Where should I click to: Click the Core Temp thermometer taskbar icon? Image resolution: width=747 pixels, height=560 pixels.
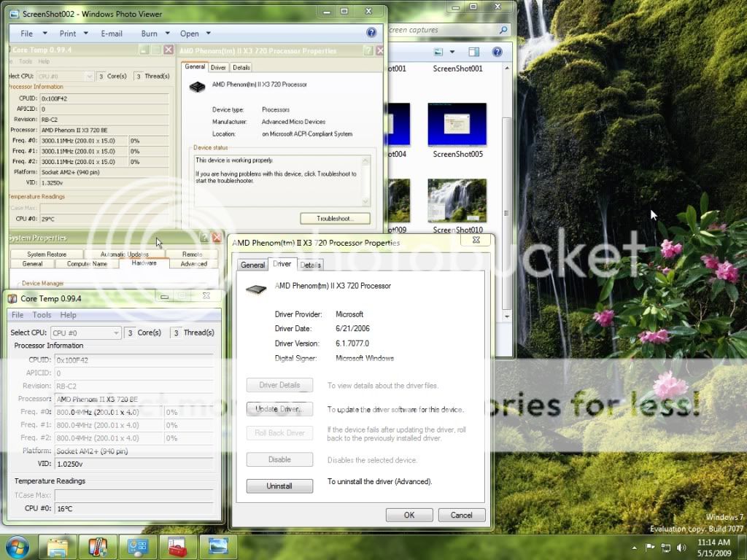point(98,546)
